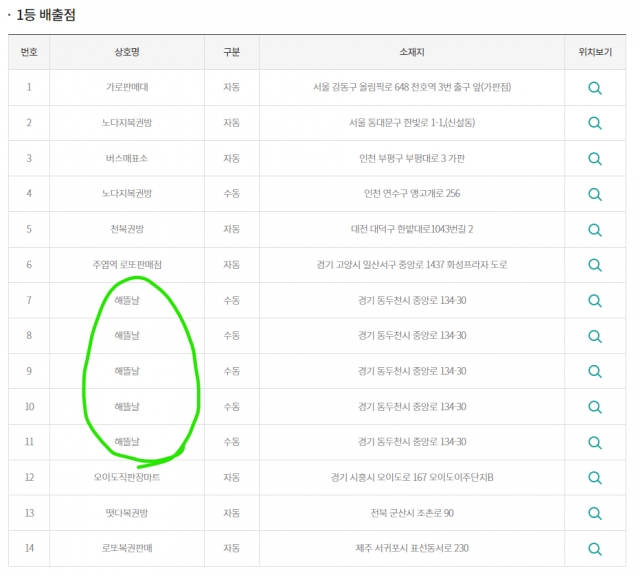Screen dimensions: 640x577
Task: Click the address 대전 대덕구 한밭대로1043번길 2
Action: pyautogui.click(x=412, y=229)
